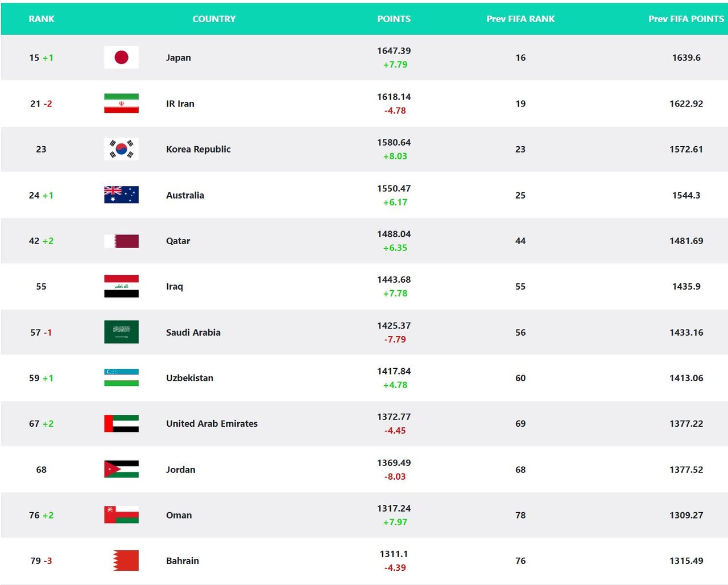The width and height of the screenshot is (728, 585).
Task: Click the IR Iran flag icon
Action: (x=121, y=104)
